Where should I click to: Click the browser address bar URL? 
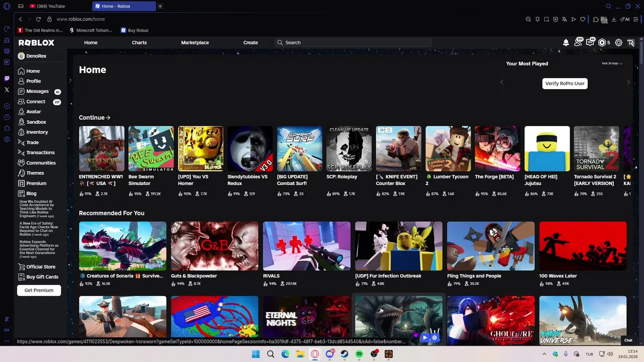[80, 19]
